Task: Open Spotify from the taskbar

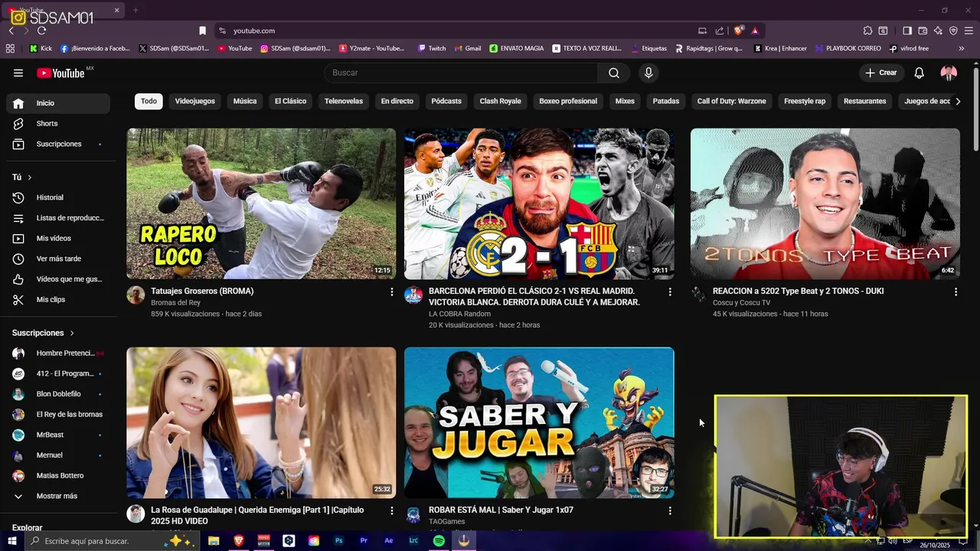Action: (x=439, y=541)
